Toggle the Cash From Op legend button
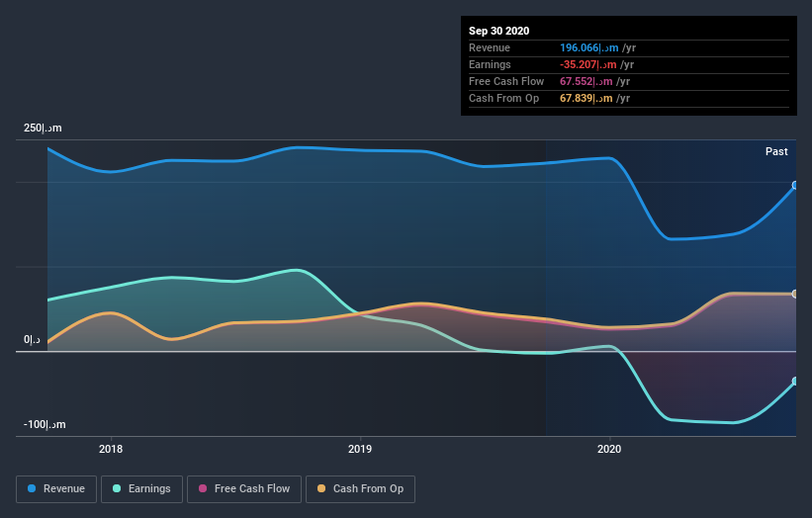This screenshot has height=518, width=812. coord(360,489)
